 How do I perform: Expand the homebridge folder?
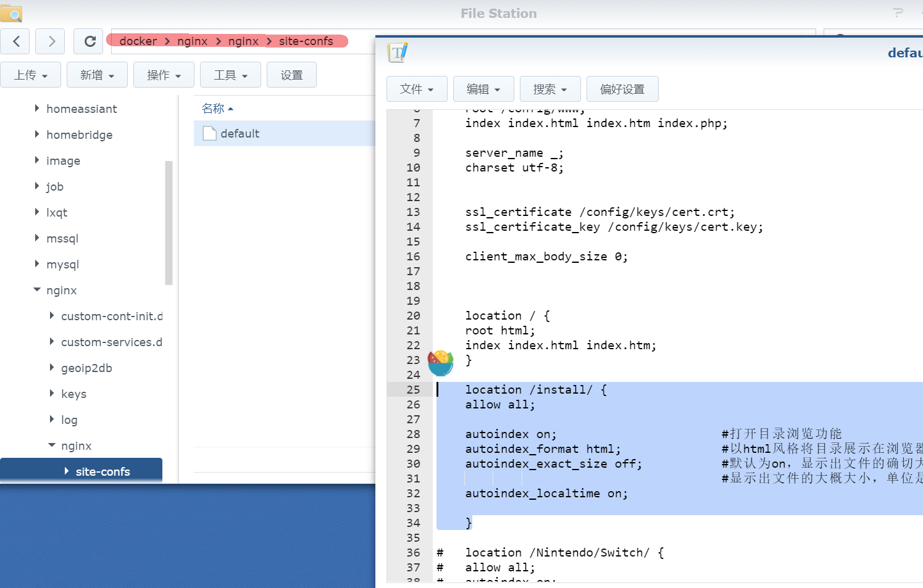click(37, 135)
